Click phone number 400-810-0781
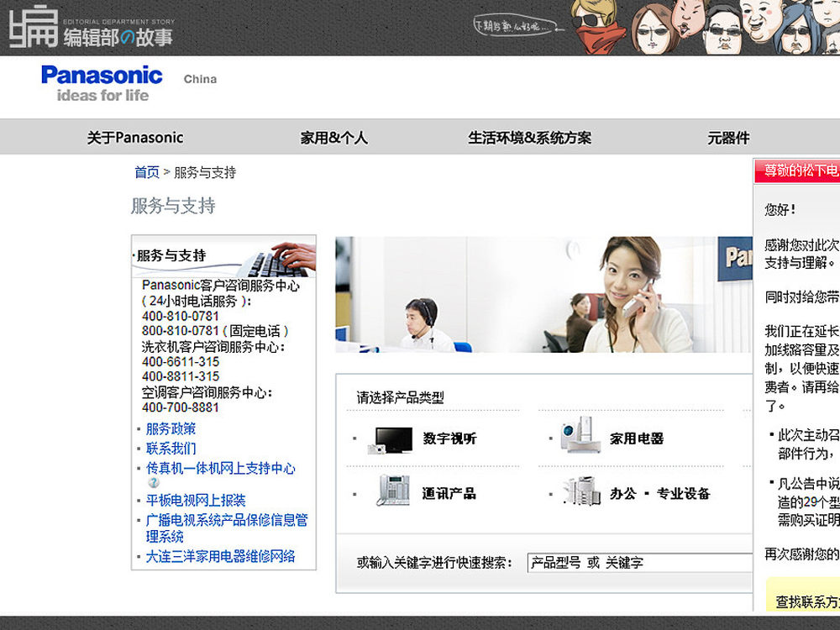The width and height of the screenshot is (840, 630). click(x=181, y=316)
